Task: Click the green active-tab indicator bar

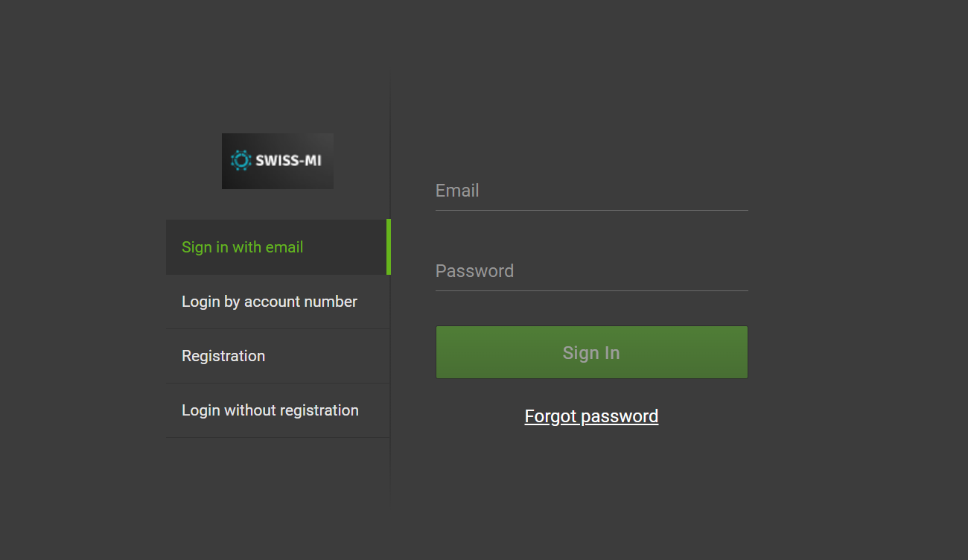Action: point(389,247)
